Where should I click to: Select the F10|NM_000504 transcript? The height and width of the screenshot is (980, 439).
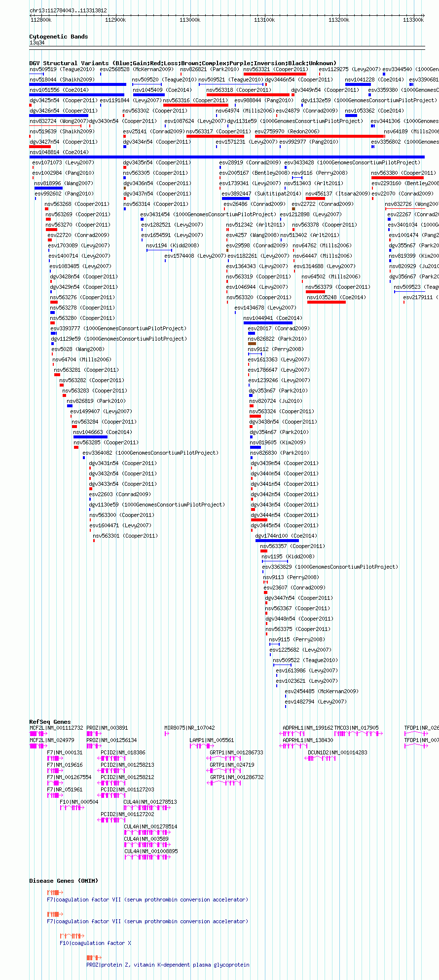pos(79,802)
